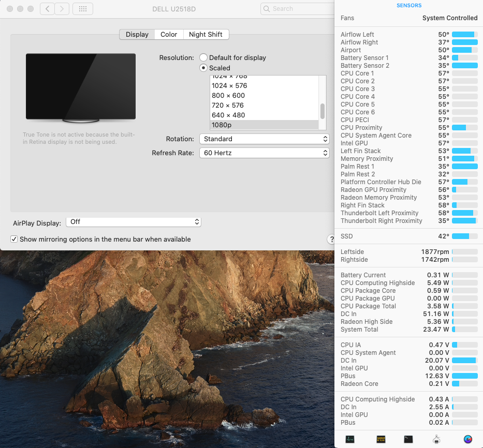Open the Rotation dropdown

pos(264,139)
